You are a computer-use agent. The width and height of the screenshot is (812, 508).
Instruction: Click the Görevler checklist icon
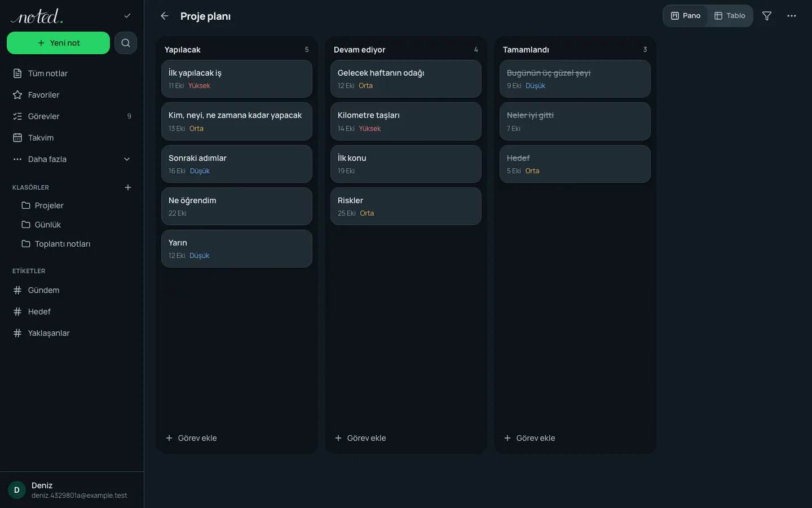coord(17,116)
